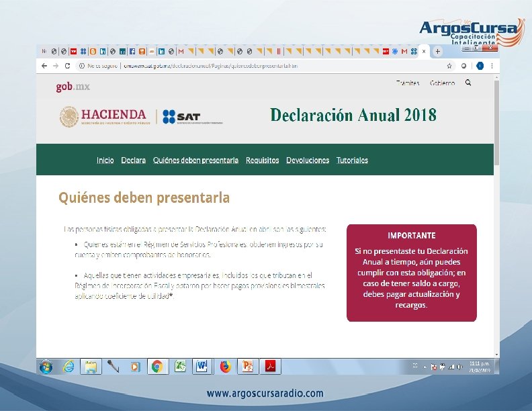Switch to the Blogger tab with orange icon
Image resolution: width=532 pixels, height=411 pixels.
(93, 52)
